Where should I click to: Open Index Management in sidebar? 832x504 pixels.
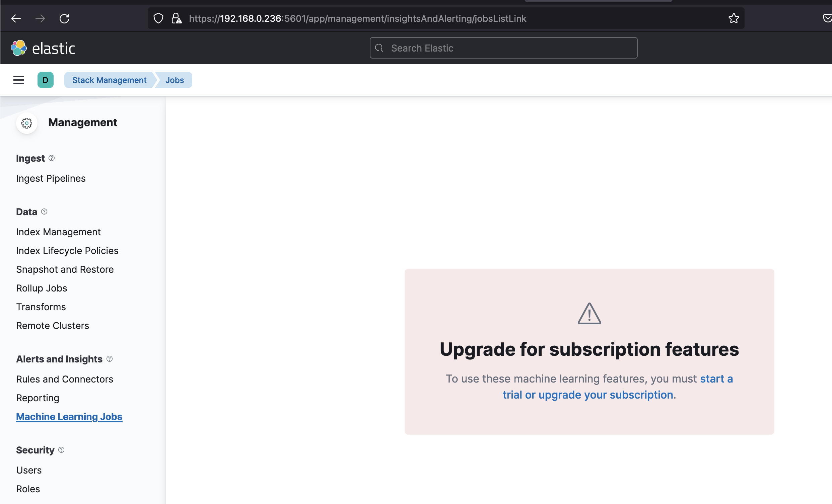(58, 232)
